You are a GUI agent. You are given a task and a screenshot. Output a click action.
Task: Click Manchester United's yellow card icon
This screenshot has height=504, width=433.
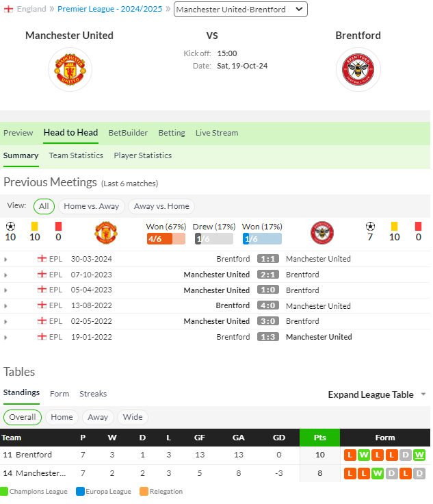pyautogui.click(x=34, y=226)
